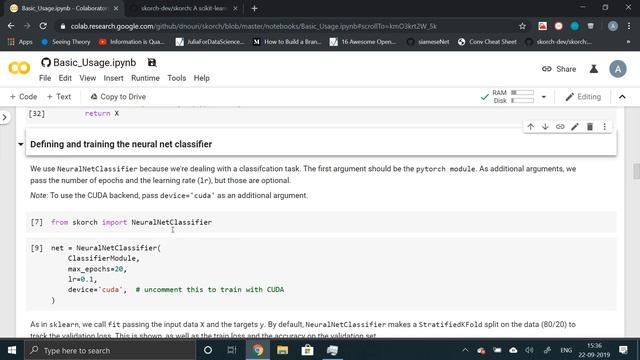Open the labs flask icon

point(593,69)
